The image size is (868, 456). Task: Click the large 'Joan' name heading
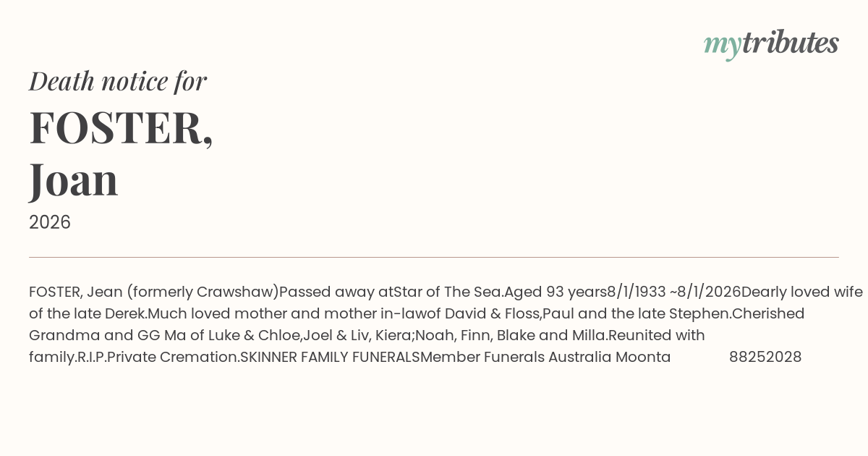(x=74, y=180)
